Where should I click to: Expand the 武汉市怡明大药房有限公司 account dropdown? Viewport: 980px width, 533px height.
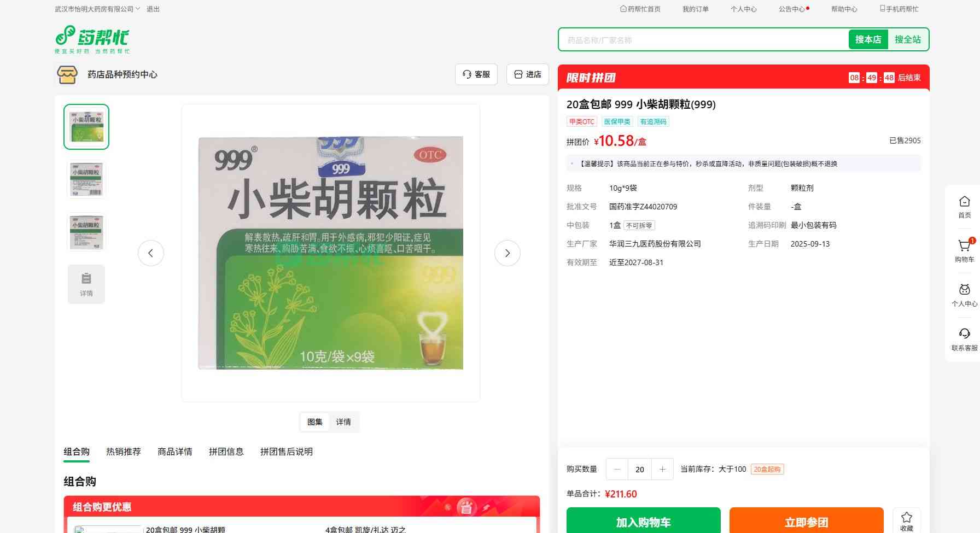pyautogui.click(x=97, y=9)
